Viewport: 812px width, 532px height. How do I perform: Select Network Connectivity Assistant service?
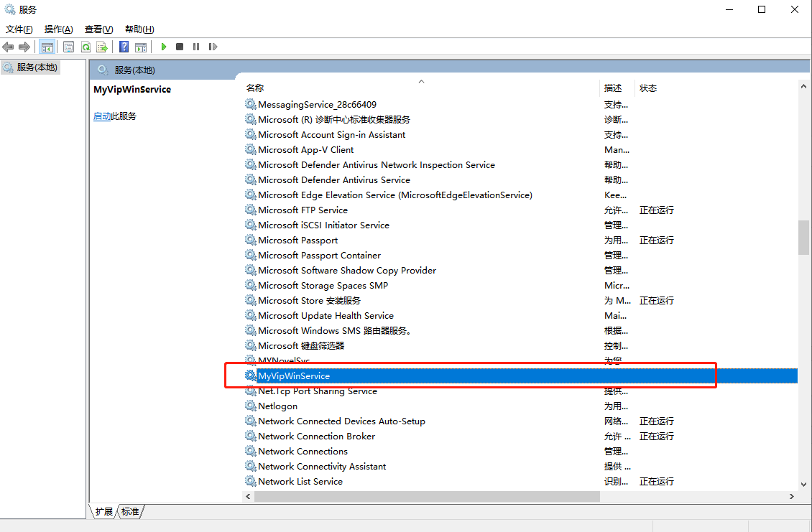[520, 466]
